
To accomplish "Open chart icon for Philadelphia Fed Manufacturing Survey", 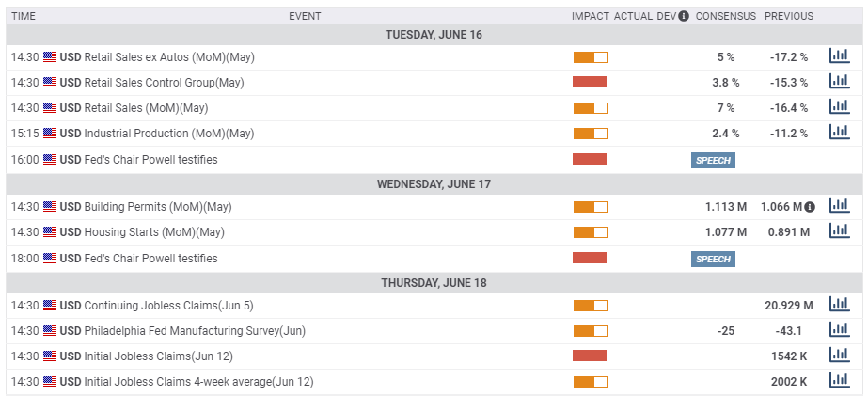I will [x=839, y=329].
